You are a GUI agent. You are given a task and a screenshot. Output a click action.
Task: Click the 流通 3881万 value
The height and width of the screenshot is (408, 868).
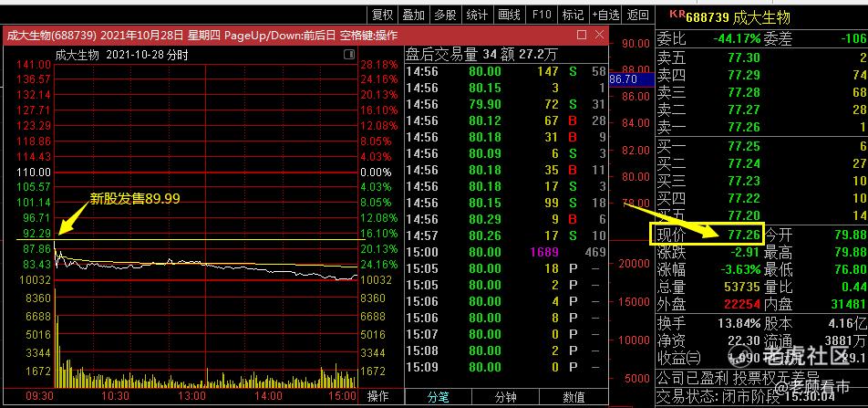pos(844,340)
